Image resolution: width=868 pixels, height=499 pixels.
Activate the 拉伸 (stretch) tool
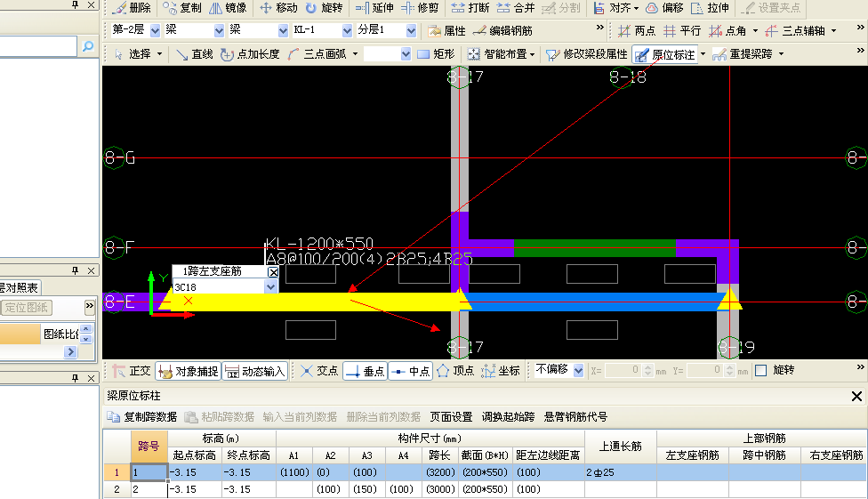click(711, 8)
